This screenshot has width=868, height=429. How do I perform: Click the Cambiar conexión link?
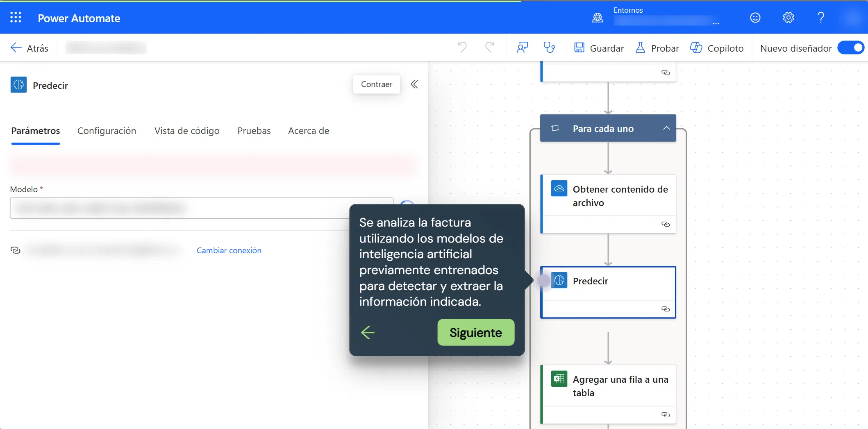(x=229, y=250)
